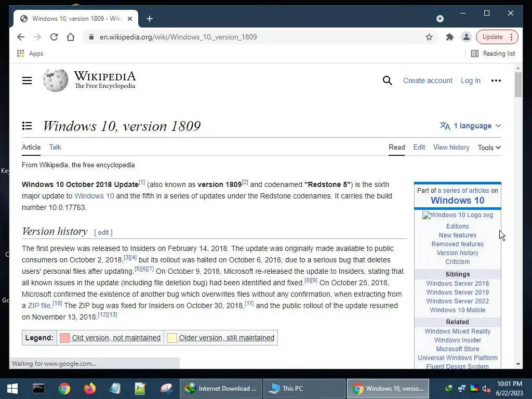Open the Microsoft Store sidebar link
The width and height of the screenshot is (532, 399).
point(457,349)
